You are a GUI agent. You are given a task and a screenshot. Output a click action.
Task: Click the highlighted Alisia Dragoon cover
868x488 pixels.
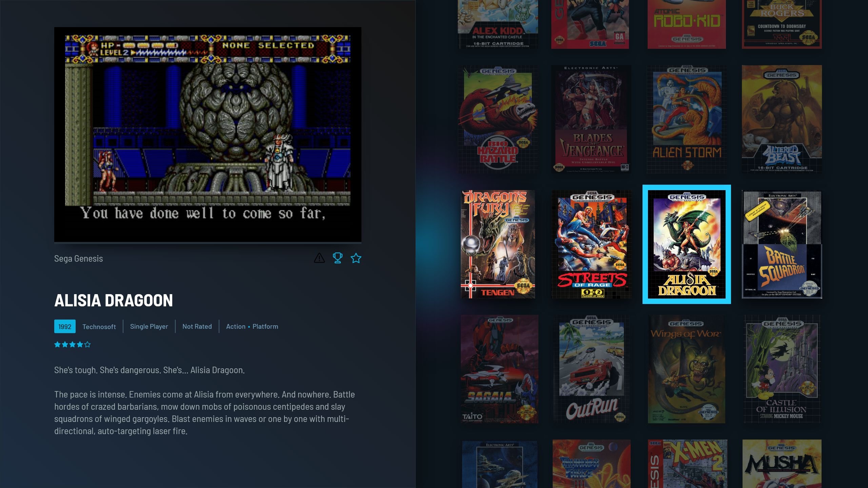687,244
